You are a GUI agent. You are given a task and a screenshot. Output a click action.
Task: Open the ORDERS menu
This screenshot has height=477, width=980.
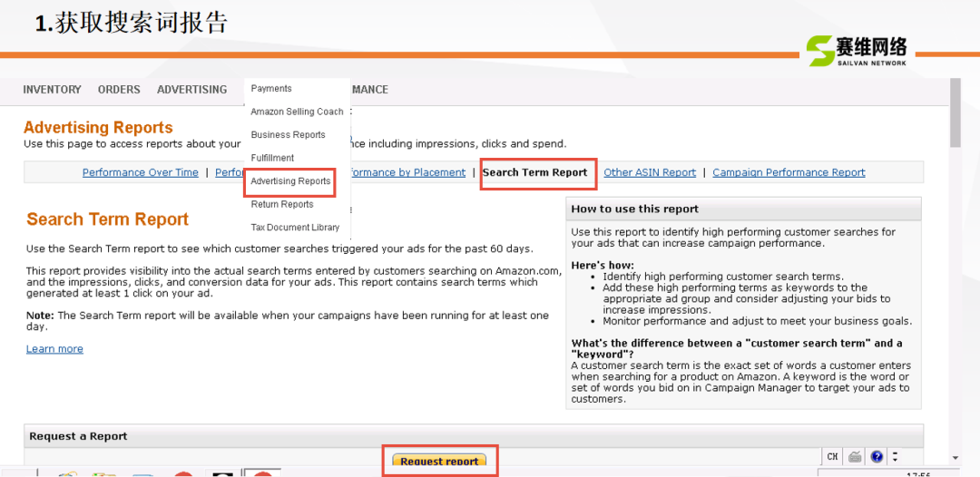tap(119, 89)
